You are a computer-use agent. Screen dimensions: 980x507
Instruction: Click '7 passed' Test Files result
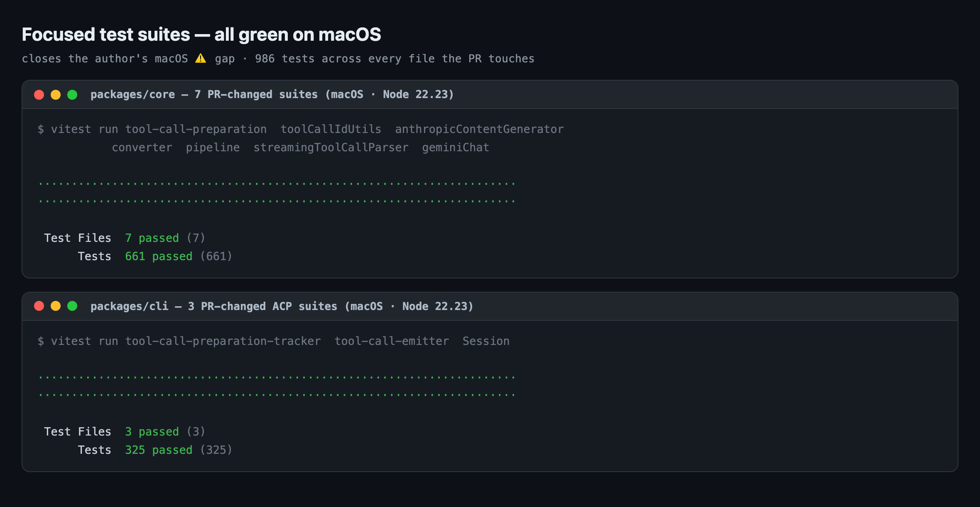(x=152, y=238)
